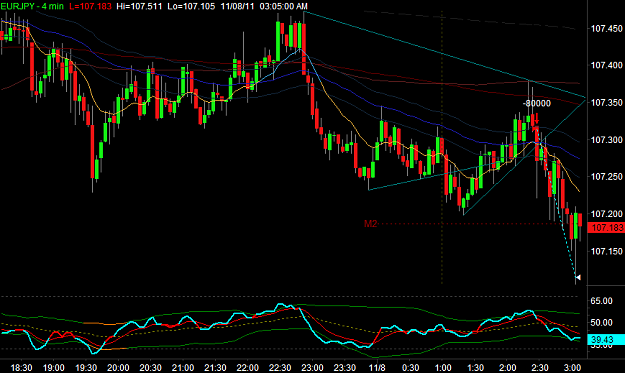The image size is (625, 373).
Task: Select the L=107.183 last price readout
Action: click(x=90, y=6)
